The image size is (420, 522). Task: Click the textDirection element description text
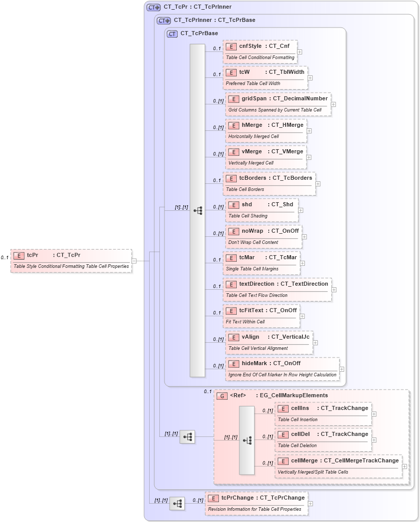[x=257, y=295]
